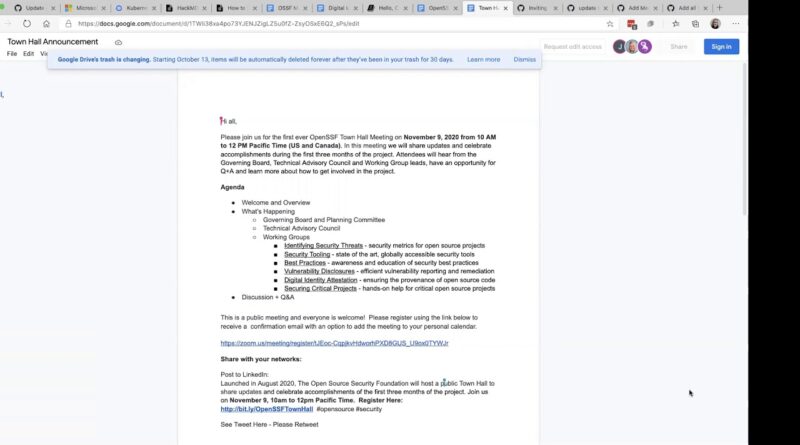View collaborator avatar labeled J
This screenshot has height=445, width=800.
619,46
